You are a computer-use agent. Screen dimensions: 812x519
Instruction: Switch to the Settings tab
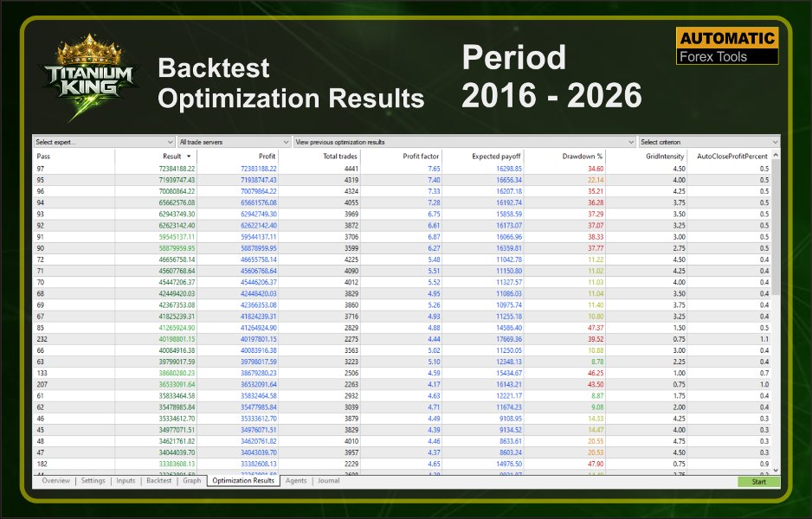[93, 481]
